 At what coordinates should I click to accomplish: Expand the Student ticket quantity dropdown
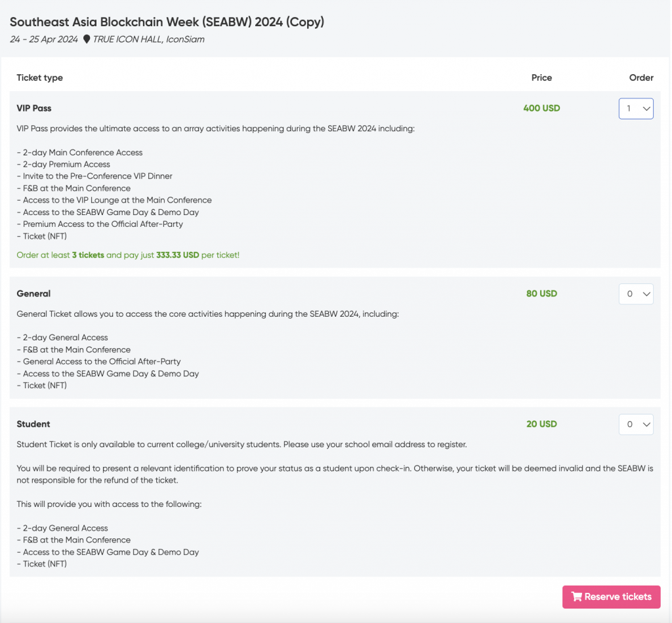click(635, 424)
